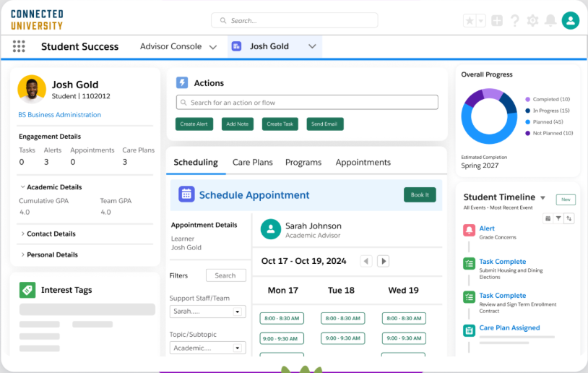Open the user profile avatar
The image size is (588, 373).
pos(571,21)
